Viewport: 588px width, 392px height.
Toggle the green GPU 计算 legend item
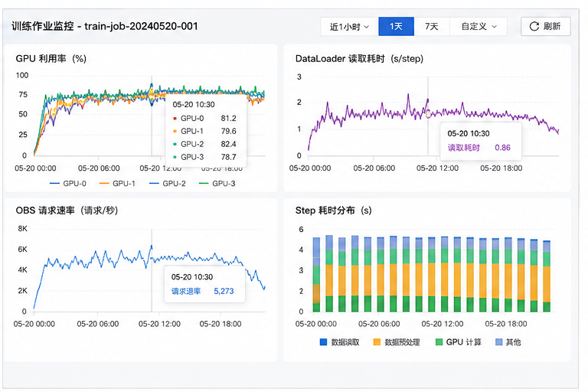(x=459, y=341)
